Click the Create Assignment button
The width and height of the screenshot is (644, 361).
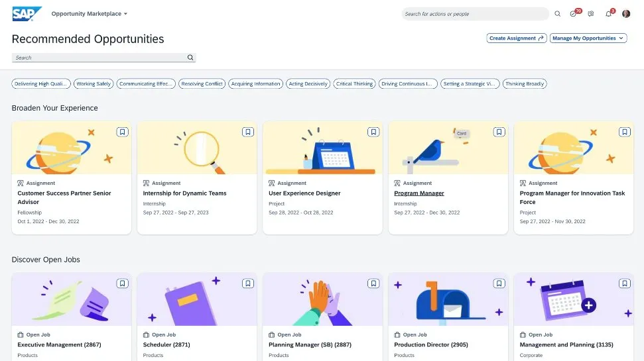(517, 38)
